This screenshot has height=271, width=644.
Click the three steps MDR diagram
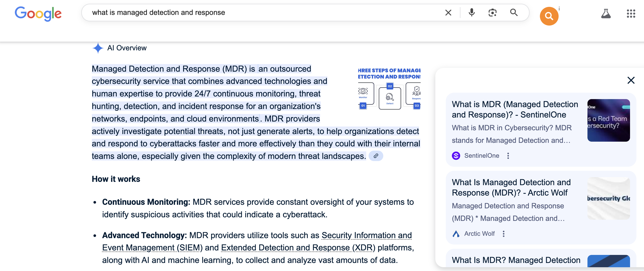[389, 89]
